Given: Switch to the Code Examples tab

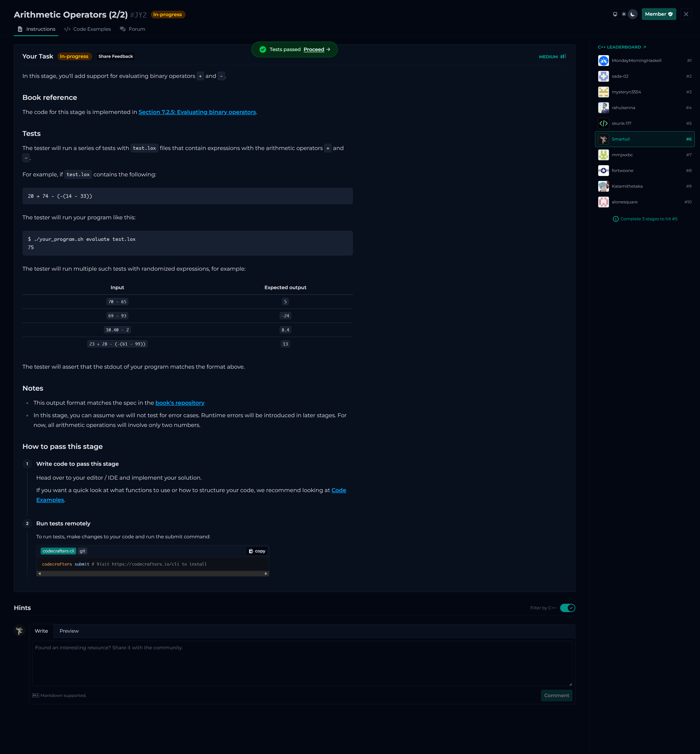Looking at the screenshot, I should [x=87, y=29].
